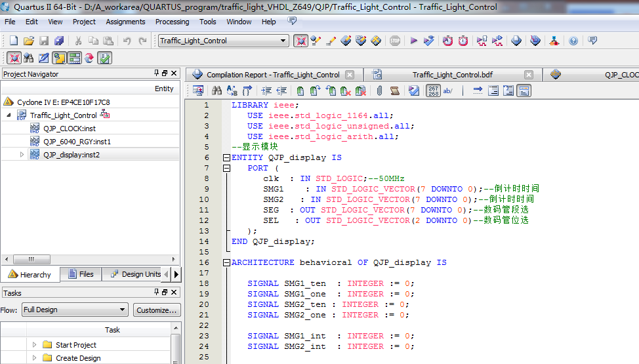Open the Processing menu
Screen dimensions: 639x364
tap(172, 22)
